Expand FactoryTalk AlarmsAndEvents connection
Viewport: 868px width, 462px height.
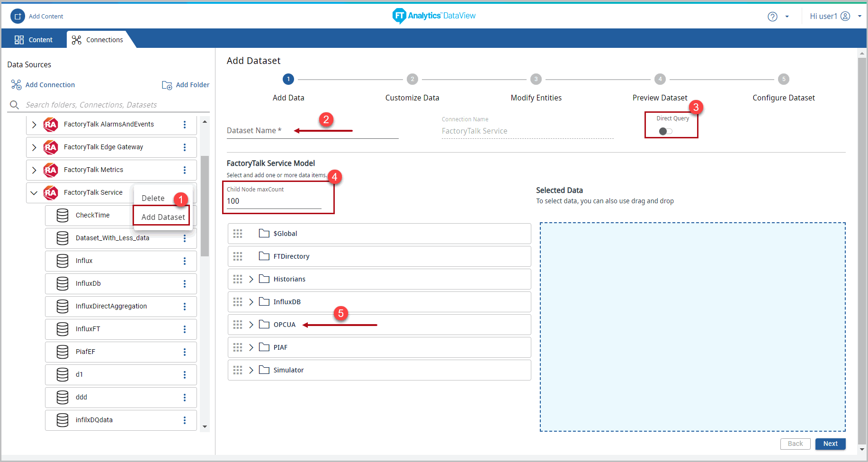(x=34, y=125)
